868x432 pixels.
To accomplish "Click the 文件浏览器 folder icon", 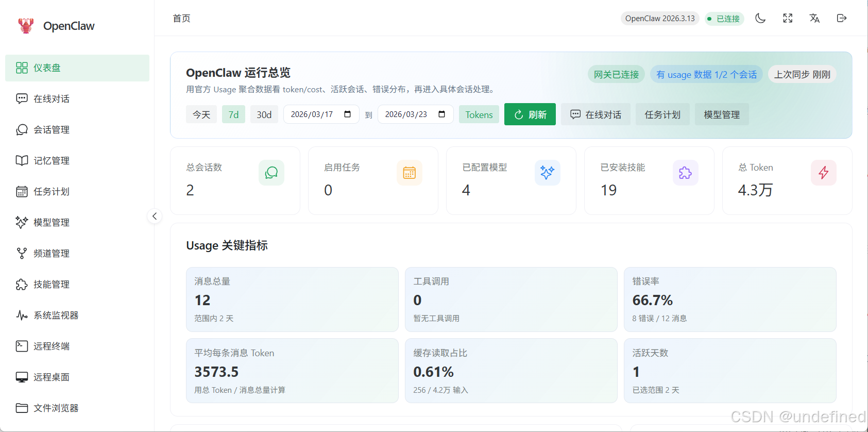I will (x=22, y=408).
